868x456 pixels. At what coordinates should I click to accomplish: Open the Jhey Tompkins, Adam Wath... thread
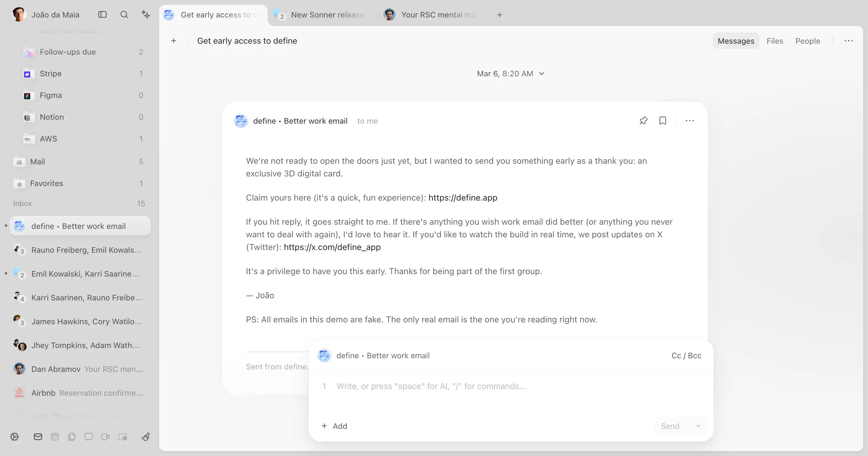pos(80,345)
